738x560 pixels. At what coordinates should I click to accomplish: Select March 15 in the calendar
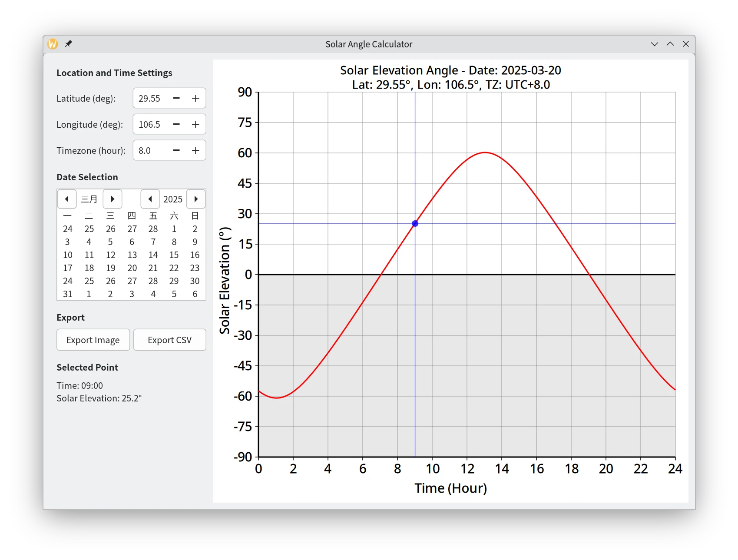coord(174,255)
